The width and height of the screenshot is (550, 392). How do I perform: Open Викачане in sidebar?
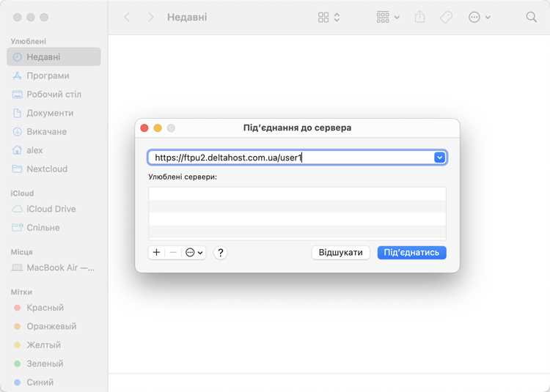tap(54, 131)
